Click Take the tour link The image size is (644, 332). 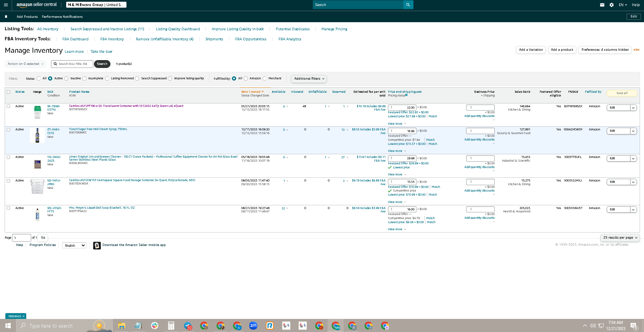coord(101,51)
